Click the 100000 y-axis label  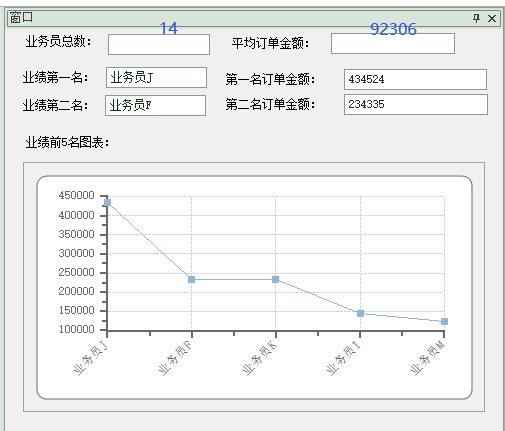pyautogui.click(x=76, y=329)
